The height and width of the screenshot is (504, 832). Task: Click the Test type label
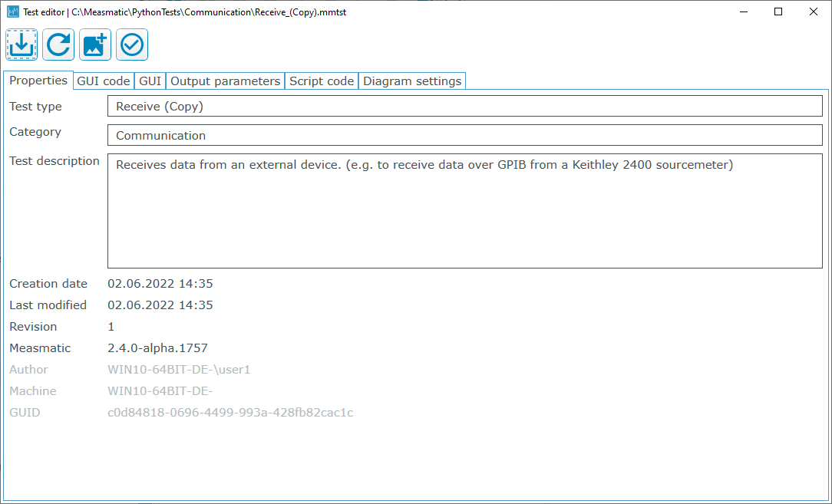pos(35,107)
